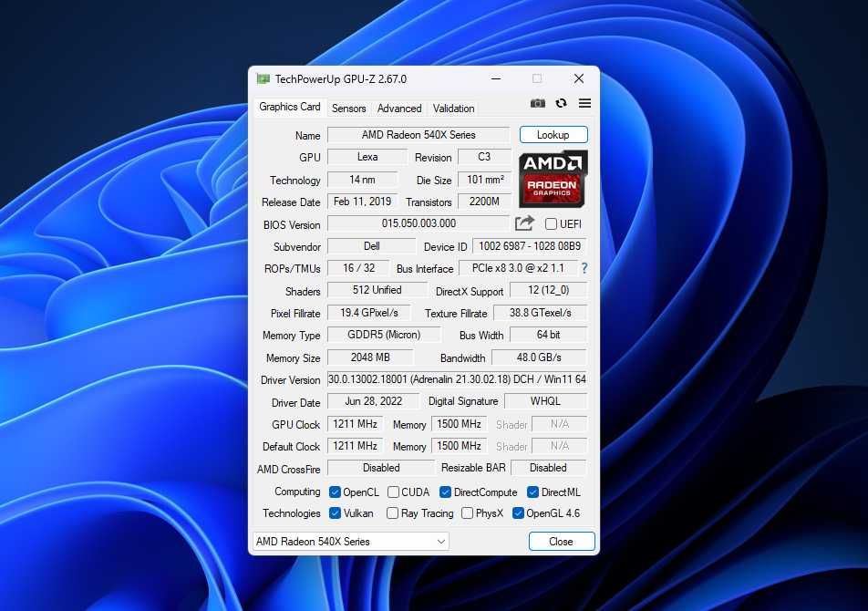Click the Name field AMD Radeon 540X Series
868x611 pixels.
pos(418,134)
